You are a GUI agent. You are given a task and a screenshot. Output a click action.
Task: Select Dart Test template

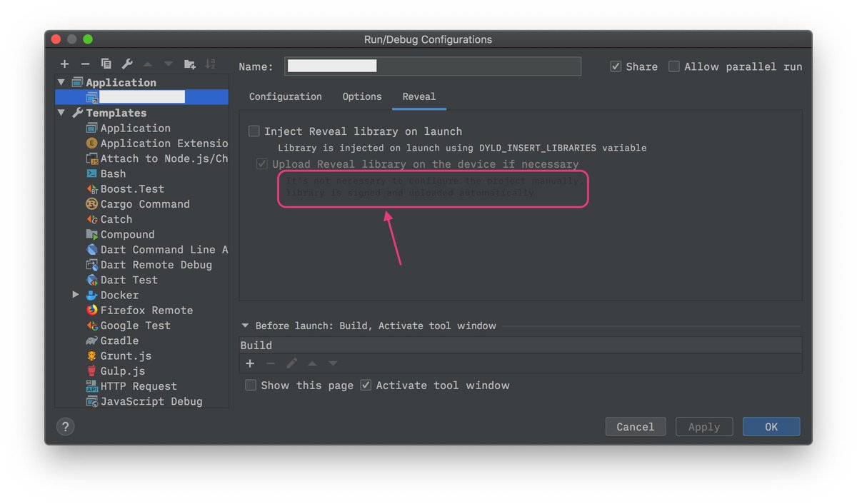(129, 280)
